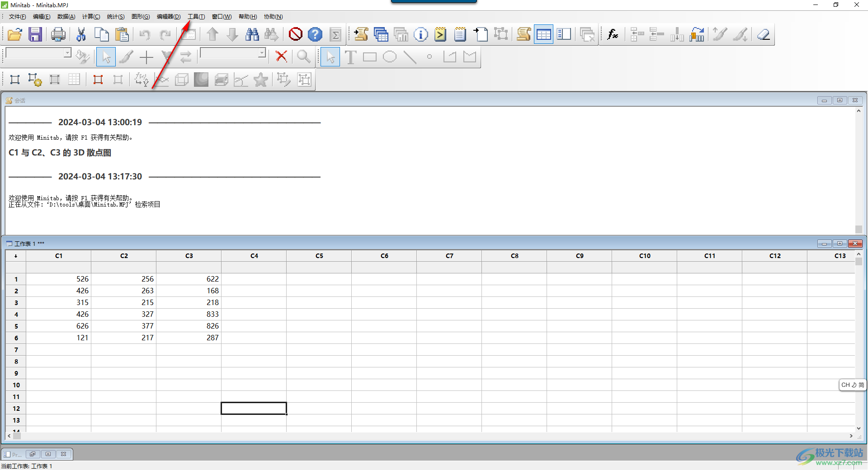This screenshot has width=868, height=470.
Task: Show related documents page icon
Action: [481, 34]
